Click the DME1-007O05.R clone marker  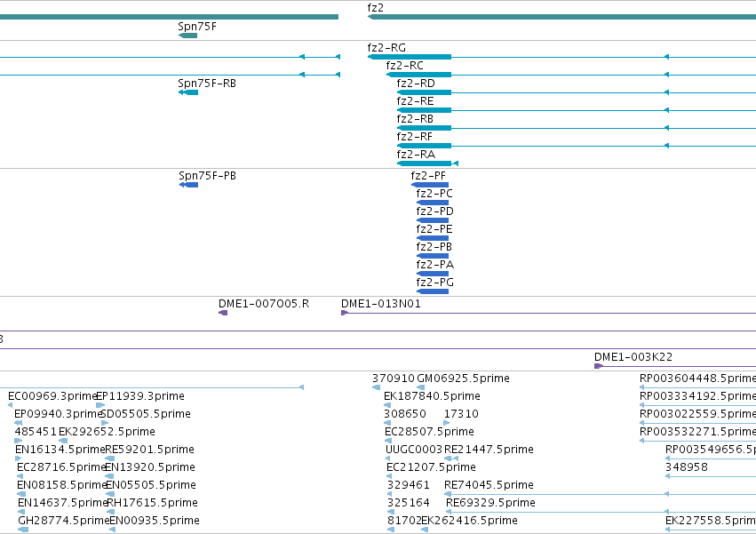pyautogui.click(x=223, y=313)
